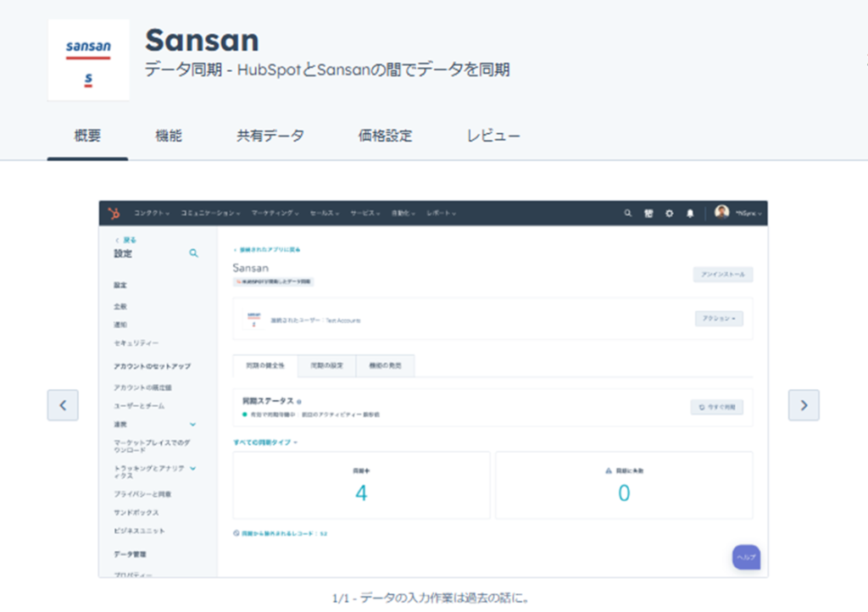Select プライバシーと同意 in sidebar
Viewport: 868px width, 612px height.
(142, 493)
